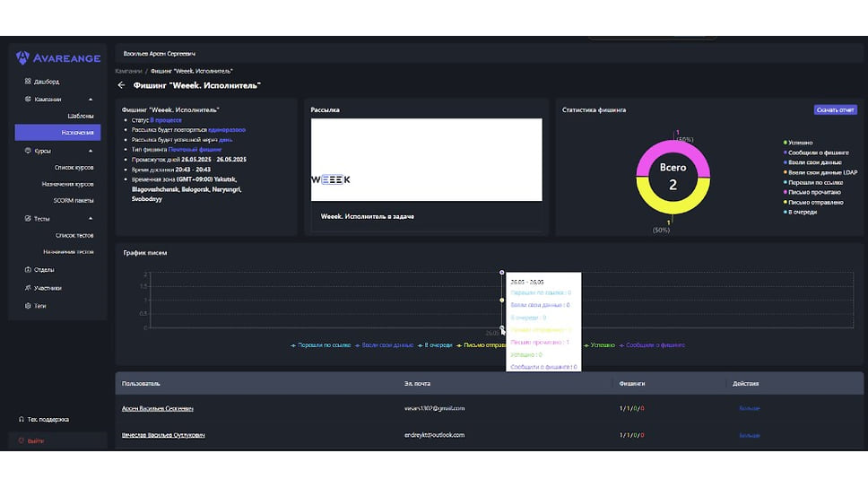Toggle Письмо прочитано donut legend

coord(812,192)
